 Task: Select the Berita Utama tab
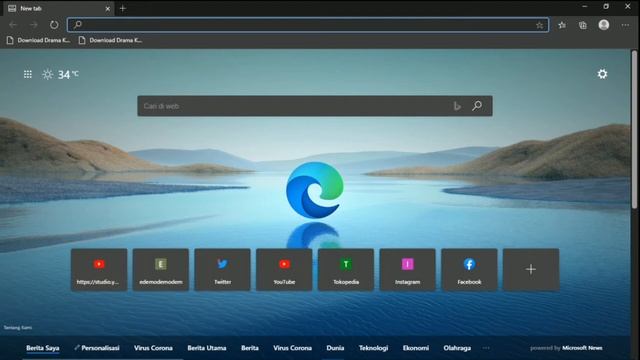207,348
